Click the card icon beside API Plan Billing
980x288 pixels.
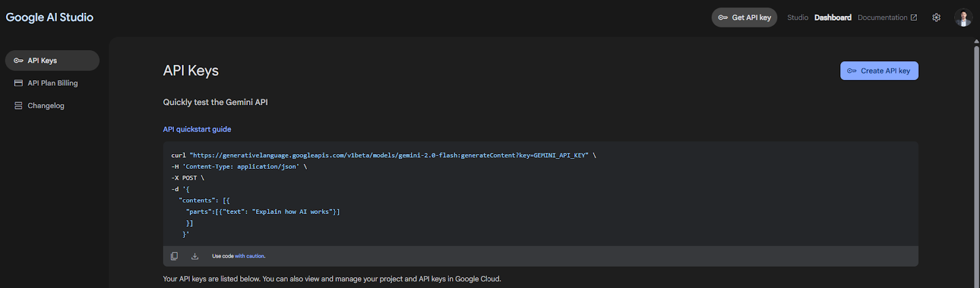[18, 83]
